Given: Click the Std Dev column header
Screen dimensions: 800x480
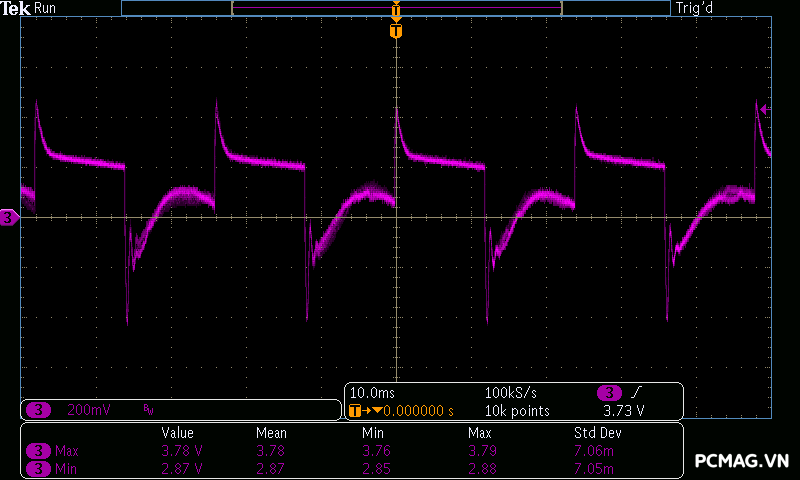Looking at the screenshot, I should (597, 433).
